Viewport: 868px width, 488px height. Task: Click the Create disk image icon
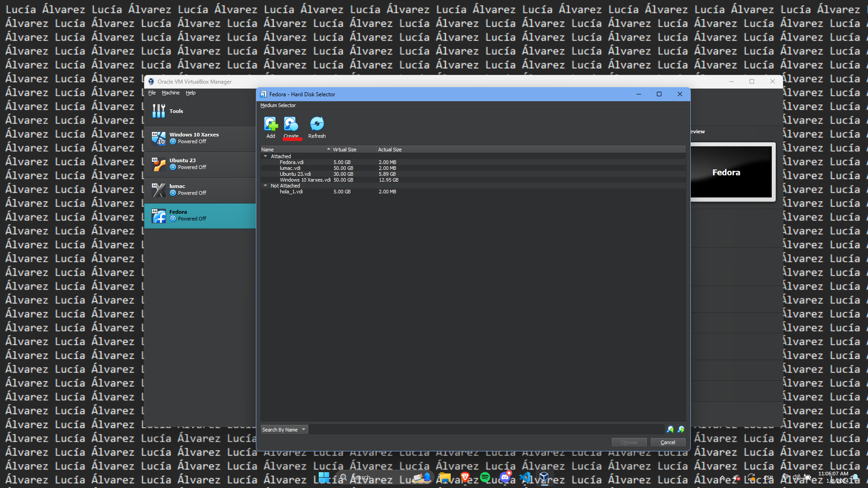click(x=291, y=124)
